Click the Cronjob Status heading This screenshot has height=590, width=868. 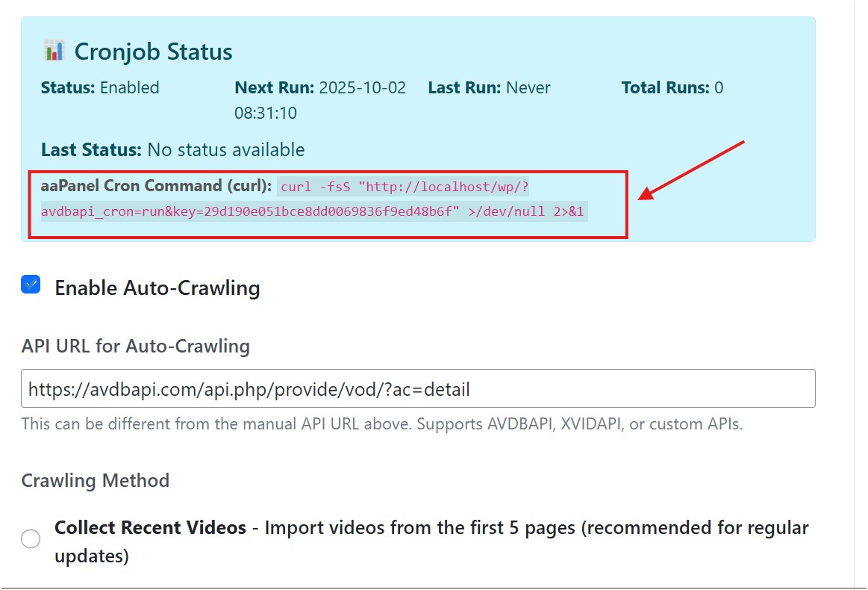[x=153, y=52]
